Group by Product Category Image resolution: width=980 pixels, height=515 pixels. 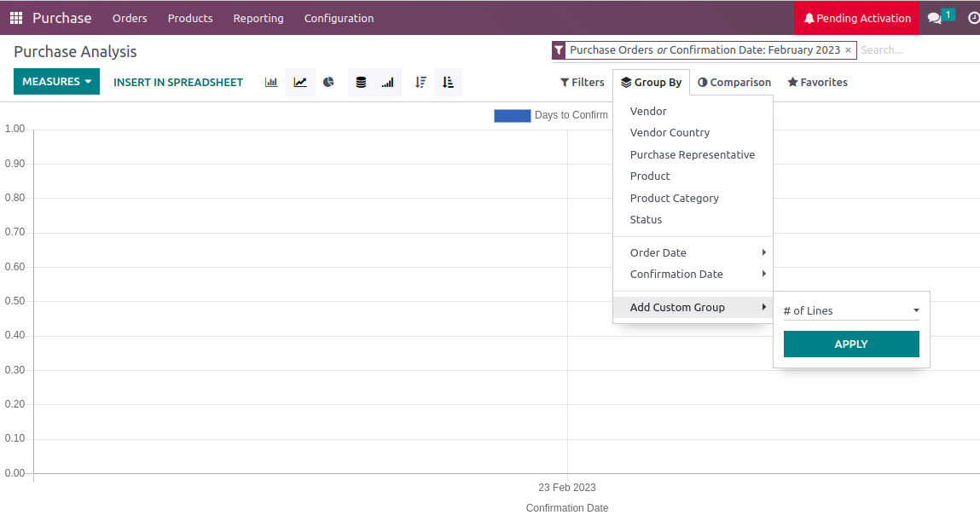[x=674, y=199]
